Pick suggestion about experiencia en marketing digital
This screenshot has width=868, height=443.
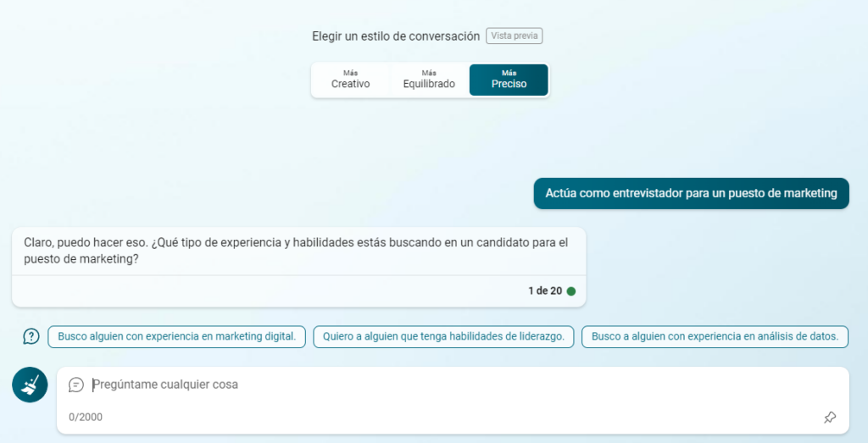pyautogui.click(x=176, y=336)
